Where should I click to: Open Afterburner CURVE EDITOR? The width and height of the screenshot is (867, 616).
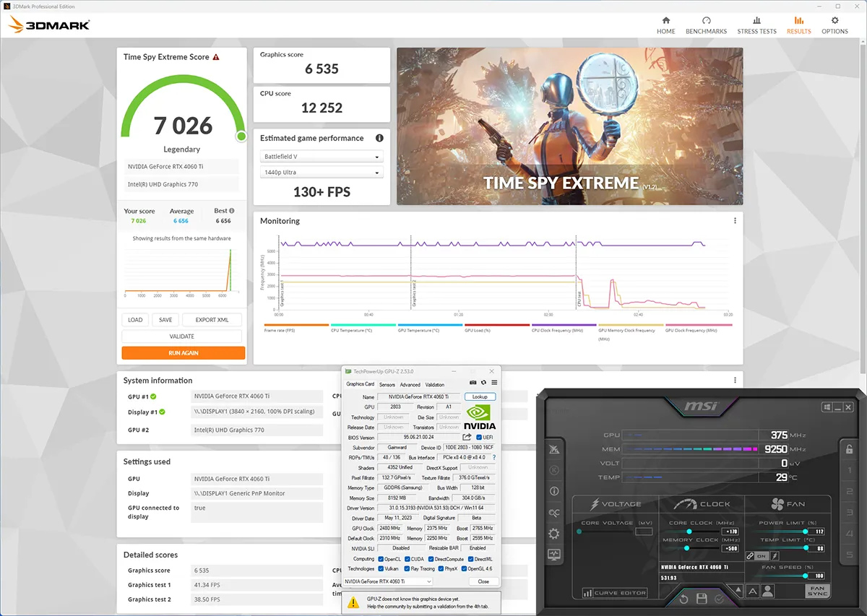tap(615, 593)
